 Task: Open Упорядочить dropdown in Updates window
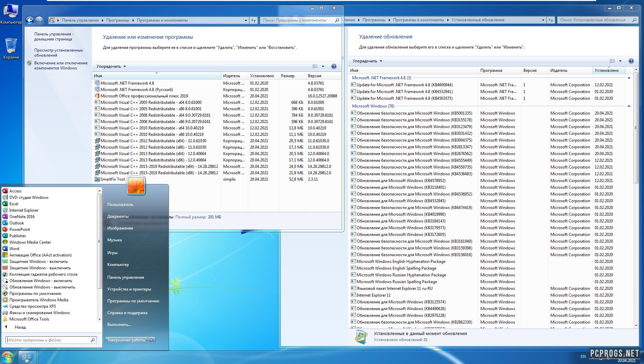367,61
